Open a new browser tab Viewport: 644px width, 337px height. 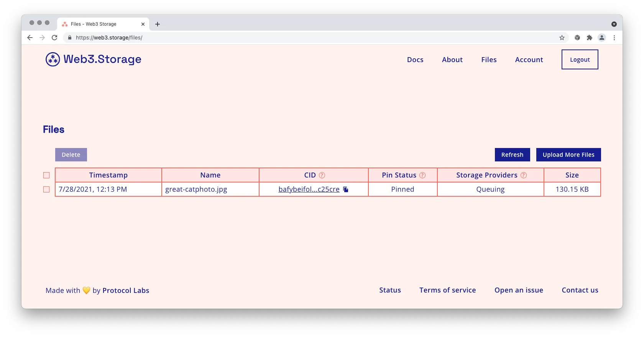coord(158,24)
